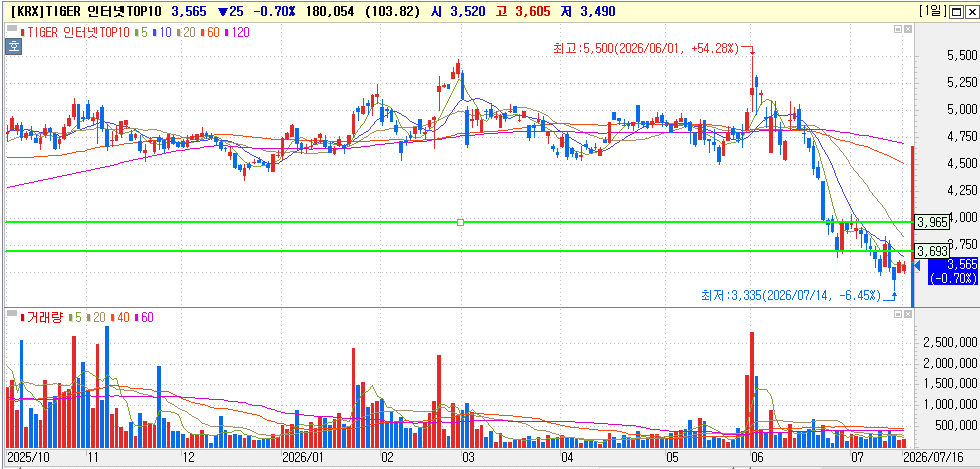Click the blue 3,565 current price tag
Image resolution: width=980 pixels, height=469 pixels.
coord(952,271)
